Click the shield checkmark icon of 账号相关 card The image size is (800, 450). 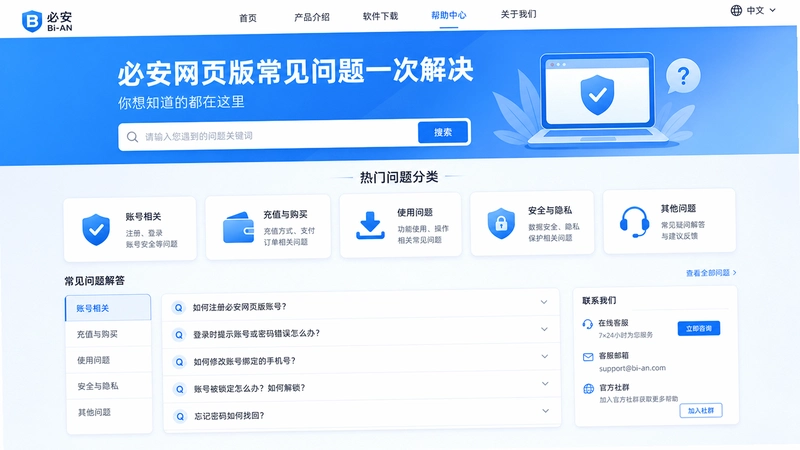96,230
